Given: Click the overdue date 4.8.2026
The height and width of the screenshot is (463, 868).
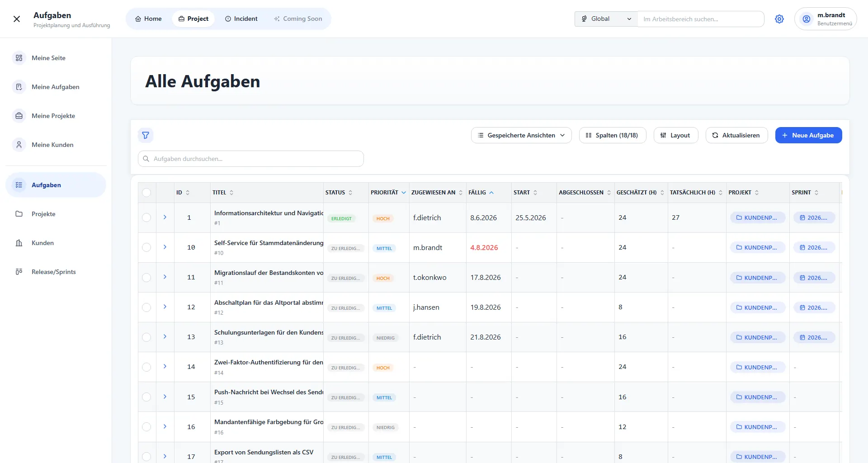Looking at the screenshot, I should [x=484, y=247].
